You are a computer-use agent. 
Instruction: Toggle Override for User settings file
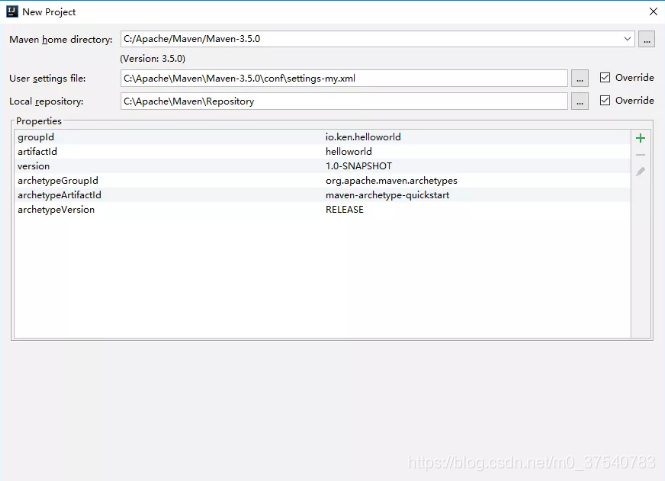(x=605, y=77)
